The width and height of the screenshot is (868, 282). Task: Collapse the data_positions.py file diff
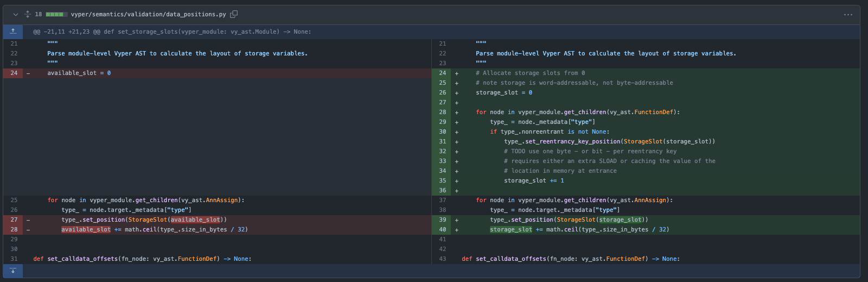pyautogui.click(x=16, y=14)
